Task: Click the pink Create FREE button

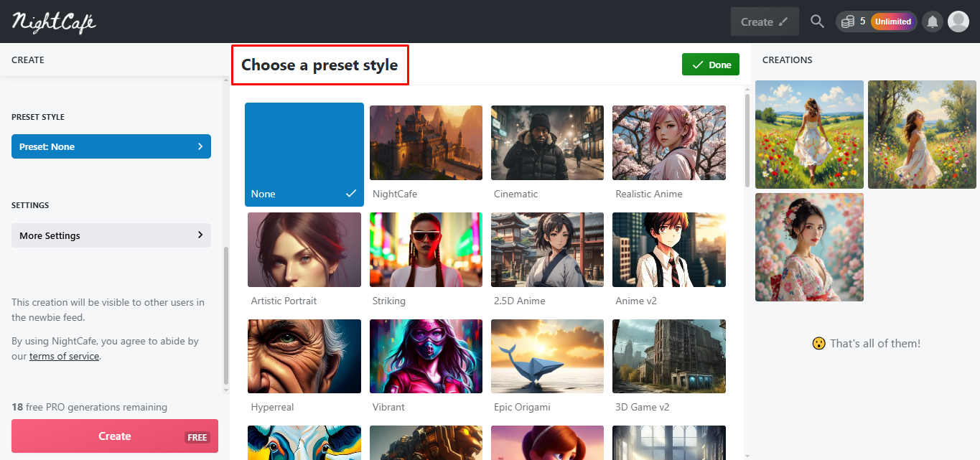Action: click(115, 436)
